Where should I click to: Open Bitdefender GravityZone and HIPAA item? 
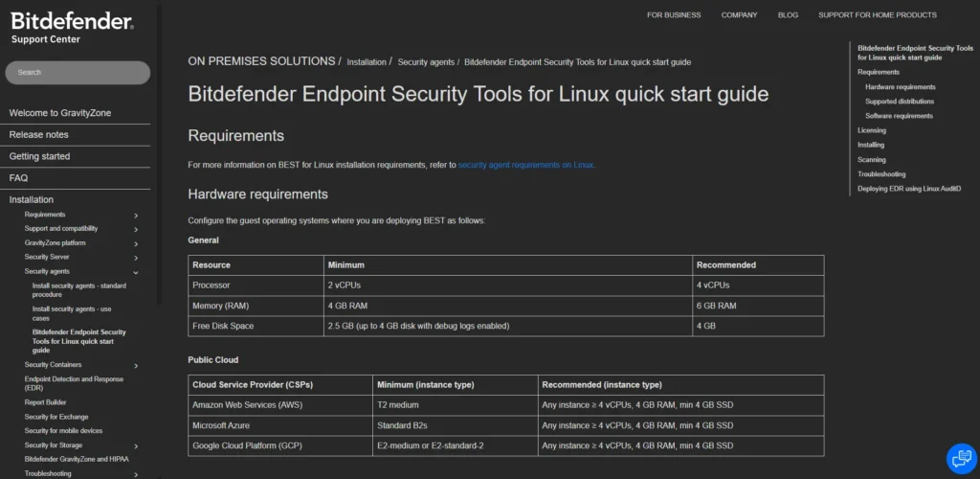77,459
